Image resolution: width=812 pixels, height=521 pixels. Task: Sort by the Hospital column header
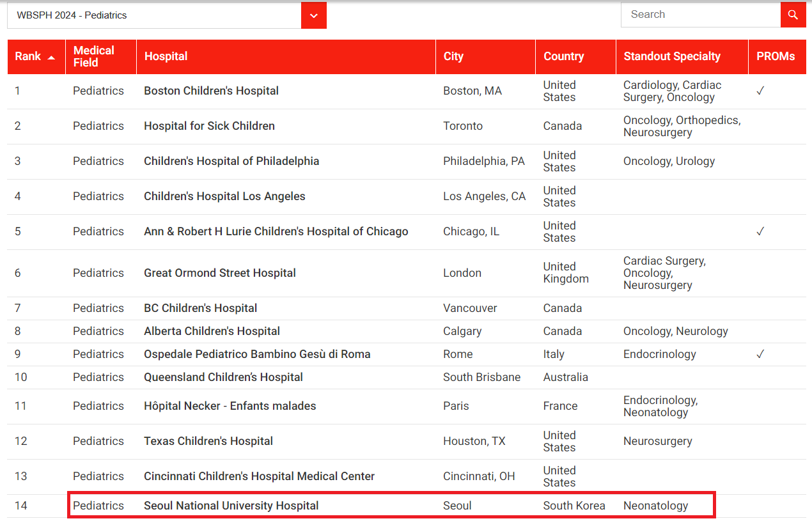pos(286,57)
